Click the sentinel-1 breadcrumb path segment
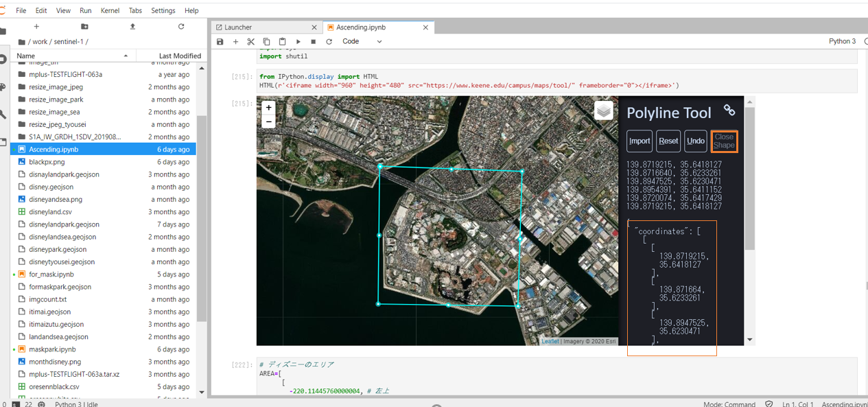The image size is (868, 407). click(68, 42)
